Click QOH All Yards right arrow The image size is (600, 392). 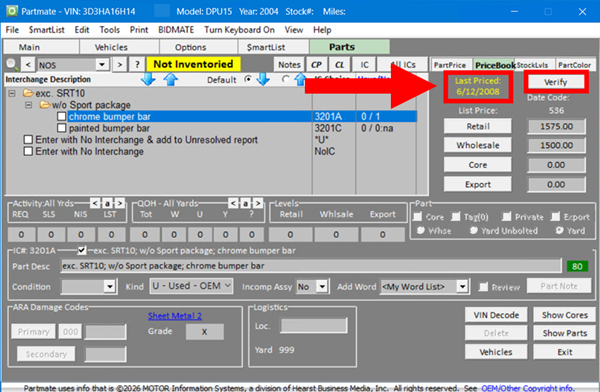[258, 203]
